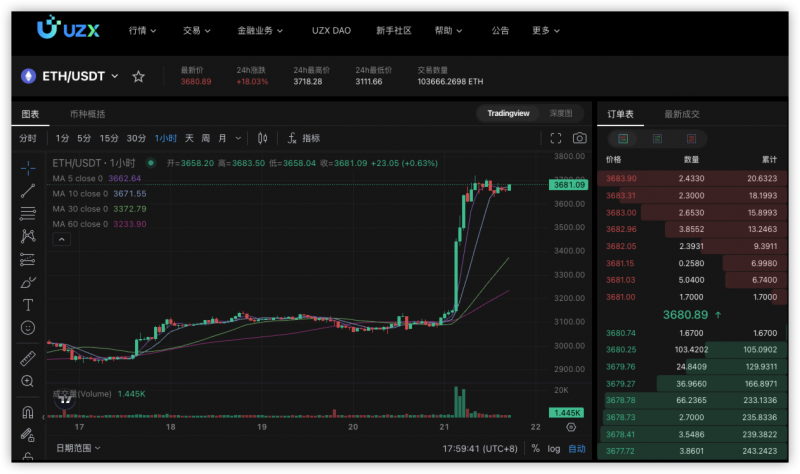Open the 日期范围 date range dropdown
This screenshot has height=474, width=800.
(x=78, y=448)
